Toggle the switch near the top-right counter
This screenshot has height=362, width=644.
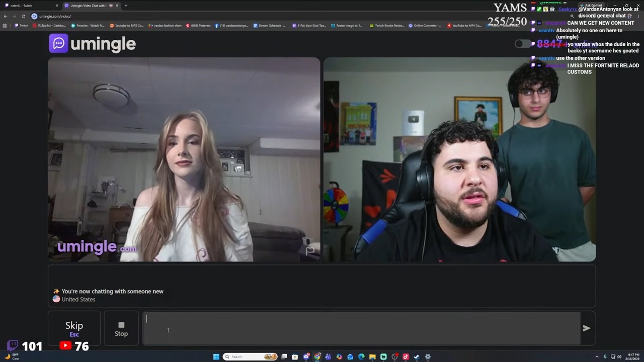pos(523,44)
